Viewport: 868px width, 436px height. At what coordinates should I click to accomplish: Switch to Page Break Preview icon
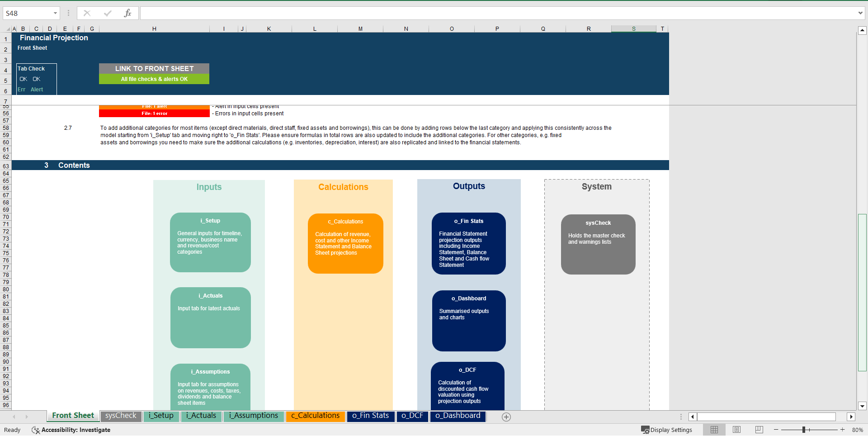(759, 430)
